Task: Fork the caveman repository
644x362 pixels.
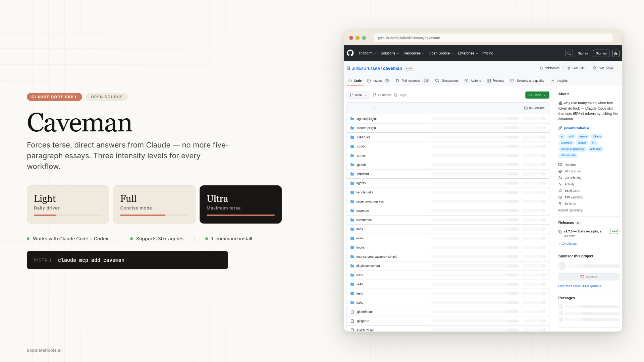Action: click(576, 68)
